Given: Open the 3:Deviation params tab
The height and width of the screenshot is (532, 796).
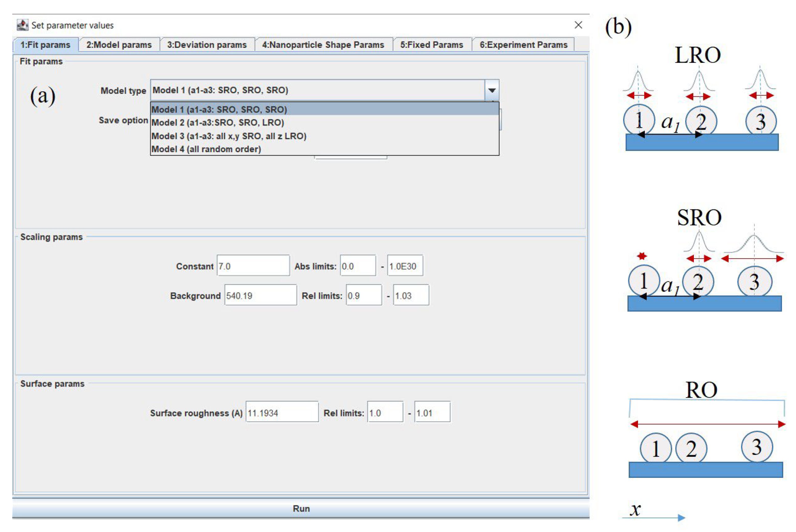Looking at the screenshot, I should [207, 45].
